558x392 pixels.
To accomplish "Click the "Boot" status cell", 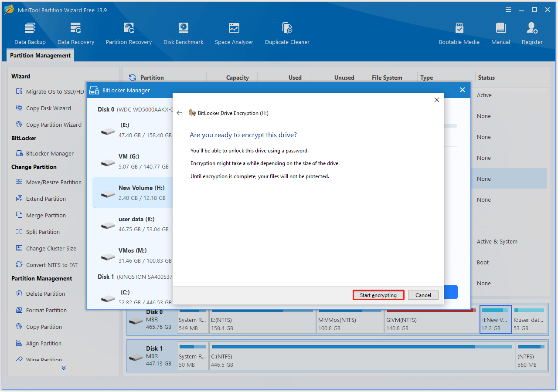I will point(483,262).
